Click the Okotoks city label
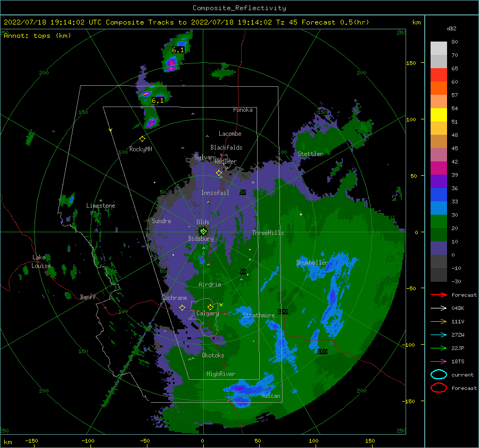The height and width of the screenshot is (448, 479). 213,355
